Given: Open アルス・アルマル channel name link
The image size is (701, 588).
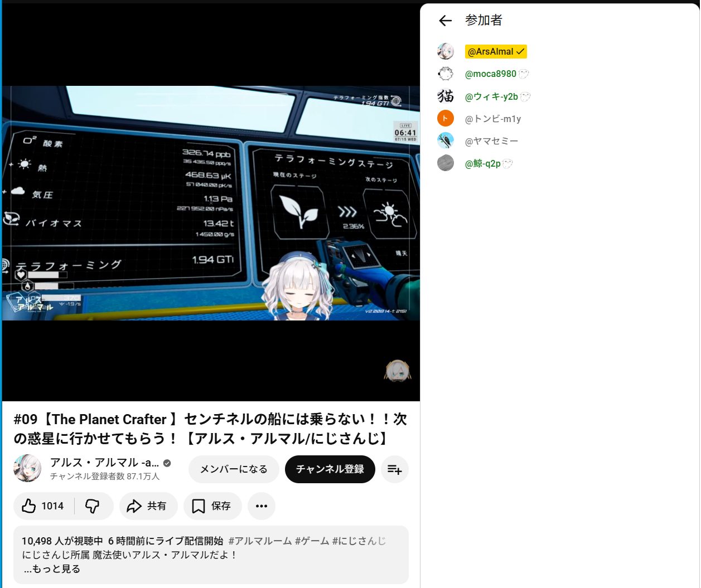Looking at the screenshot, I should (105, 463).
